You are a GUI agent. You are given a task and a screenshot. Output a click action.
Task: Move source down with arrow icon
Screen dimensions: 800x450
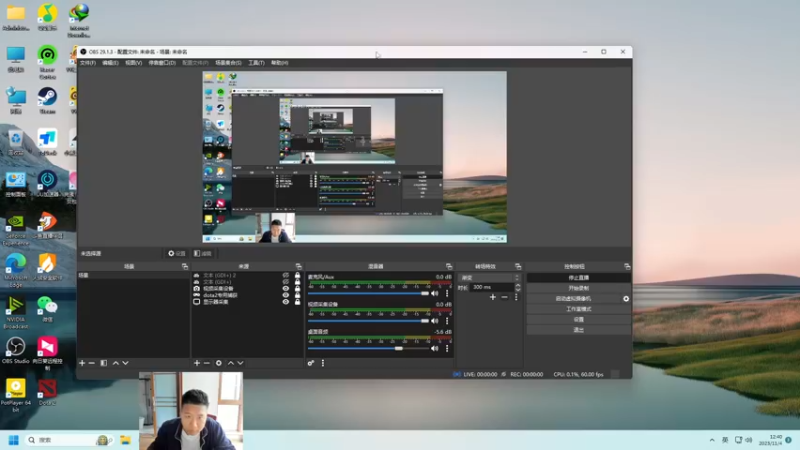pyautogui.click(x=240, y=363)
